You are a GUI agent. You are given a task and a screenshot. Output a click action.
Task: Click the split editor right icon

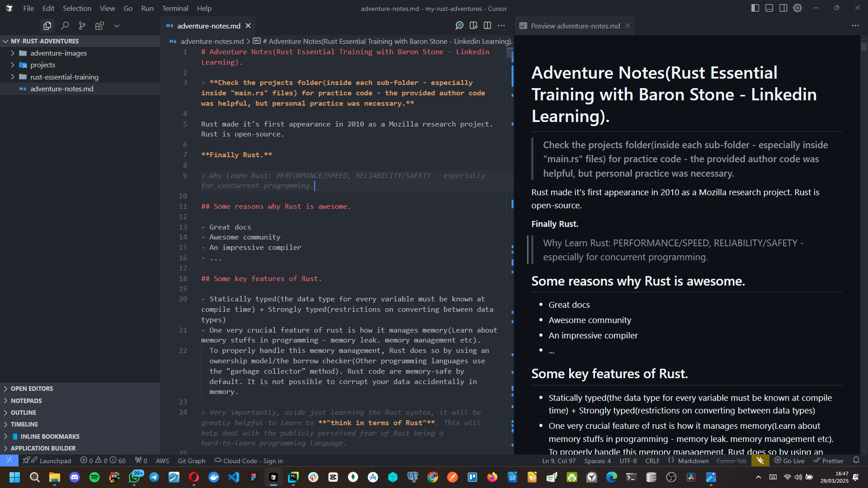[x=487, y=26]
